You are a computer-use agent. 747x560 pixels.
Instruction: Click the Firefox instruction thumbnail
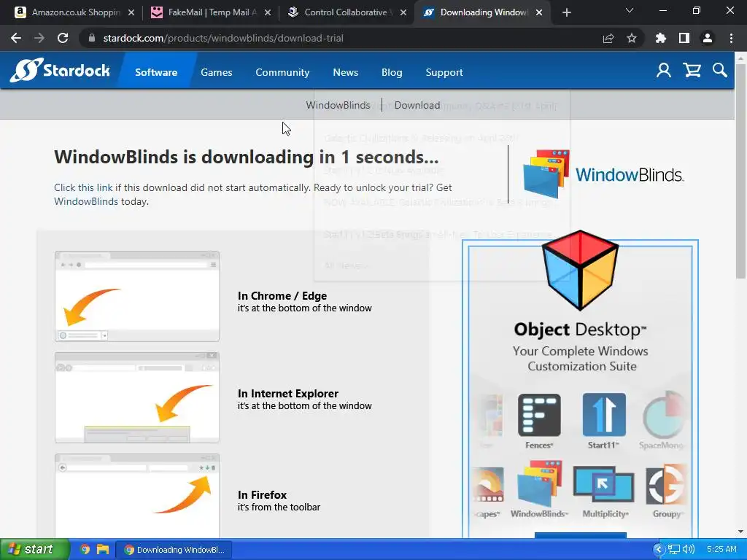click(x=136, y=496)
